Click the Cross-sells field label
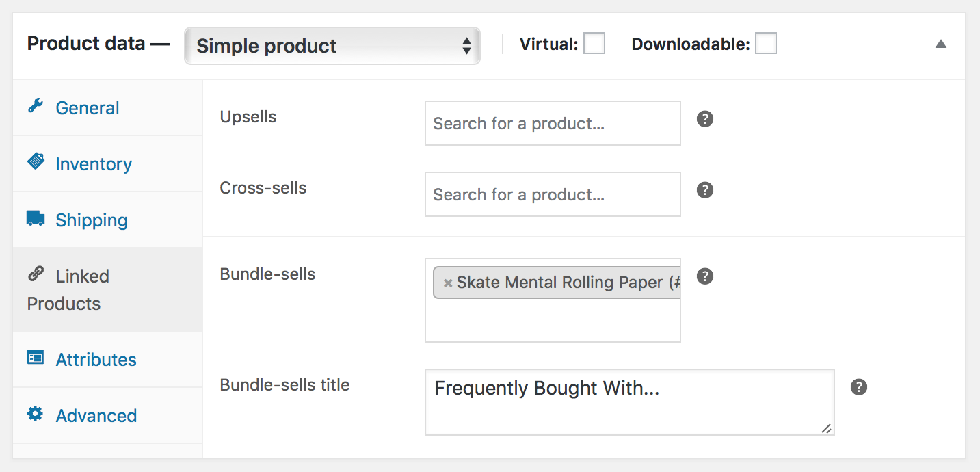 (x=263, y=187)
